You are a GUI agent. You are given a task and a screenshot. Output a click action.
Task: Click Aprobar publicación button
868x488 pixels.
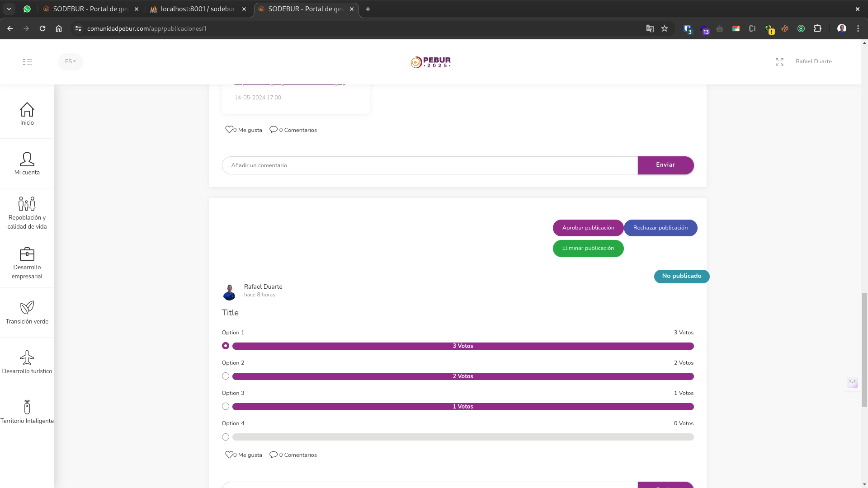[588, 228]
